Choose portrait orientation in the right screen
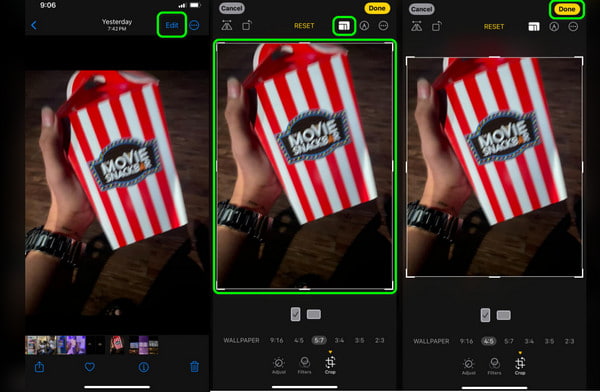This screenshot has width=600, height=392. click(485, 315)
